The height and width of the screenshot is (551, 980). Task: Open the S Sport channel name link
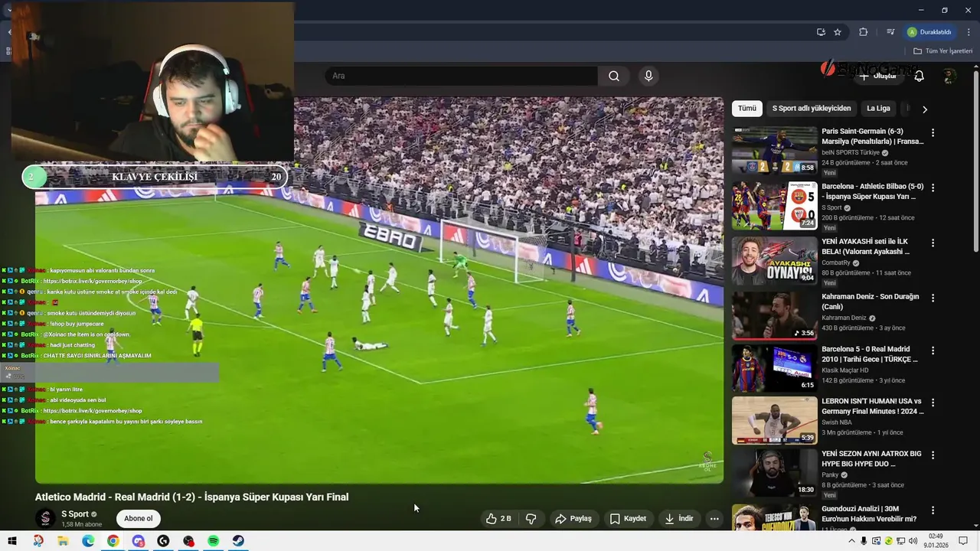point(75,514)
